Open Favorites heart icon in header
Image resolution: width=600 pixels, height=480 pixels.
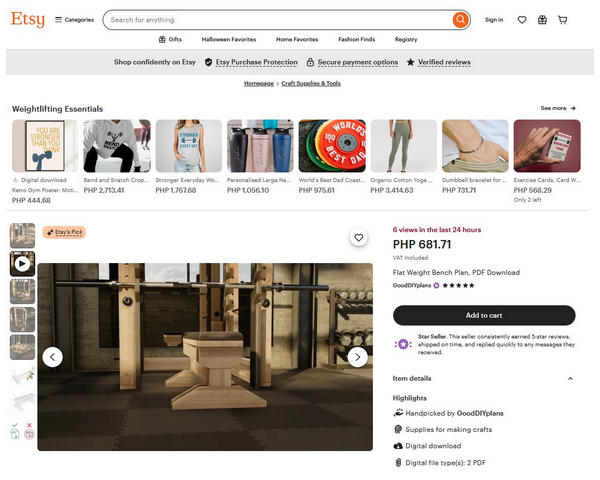tap(522, 20)
